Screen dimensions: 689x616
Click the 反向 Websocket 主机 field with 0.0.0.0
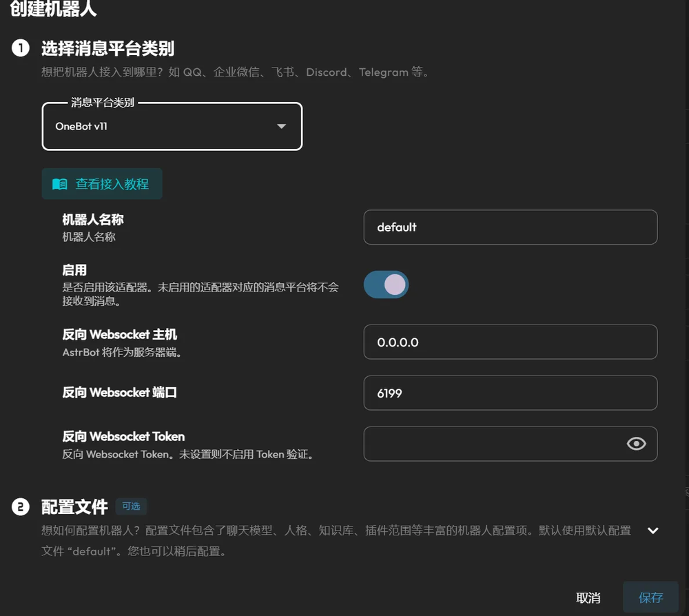pos(510,342)
